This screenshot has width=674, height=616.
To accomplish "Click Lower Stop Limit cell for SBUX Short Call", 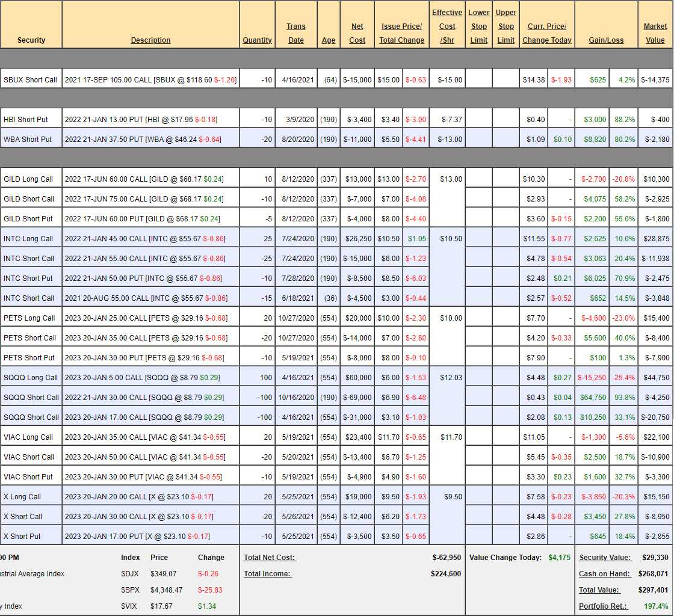I will 478,79.
